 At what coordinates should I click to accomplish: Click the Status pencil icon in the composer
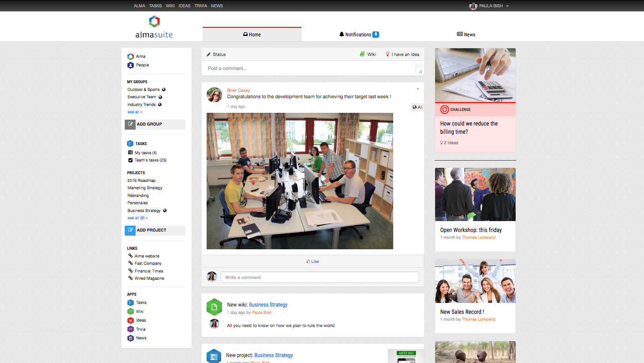pyautogui.click(x=209, y=55)
